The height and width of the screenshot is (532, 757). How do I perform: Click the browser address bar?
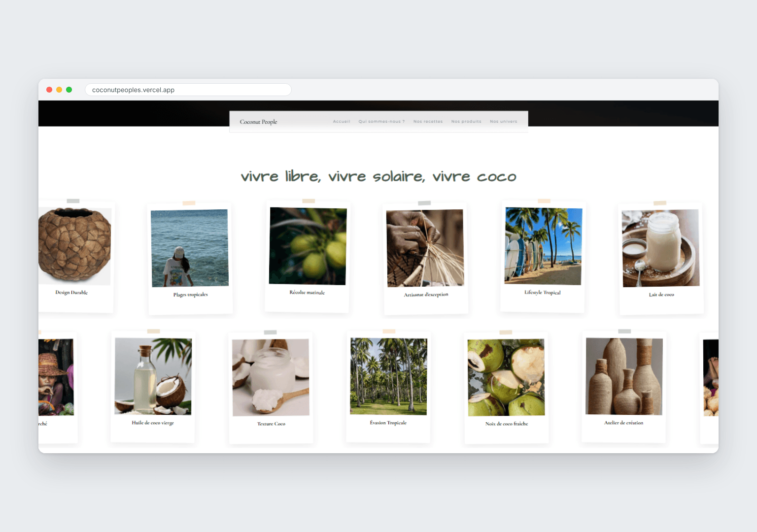[188, 90]
